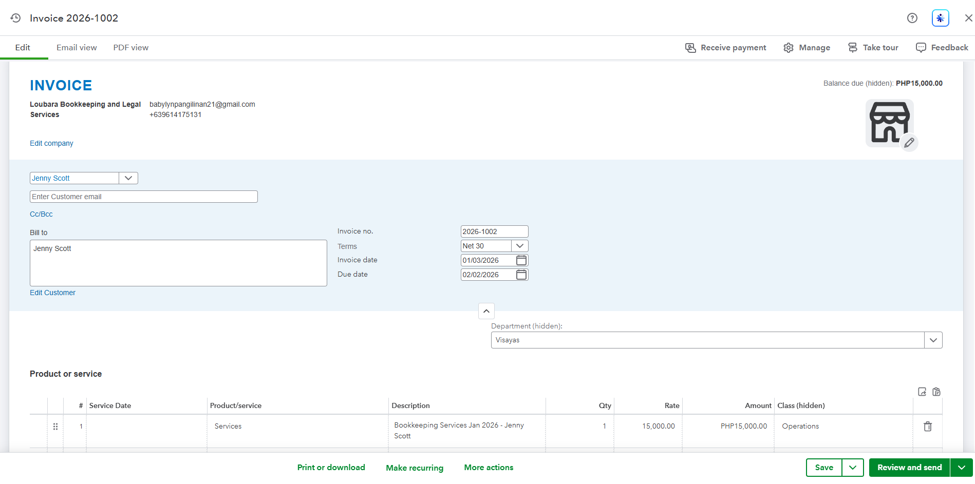Click the Manage gear icon
This screenshot has width=975, height=484.
(x=788, y=47)
